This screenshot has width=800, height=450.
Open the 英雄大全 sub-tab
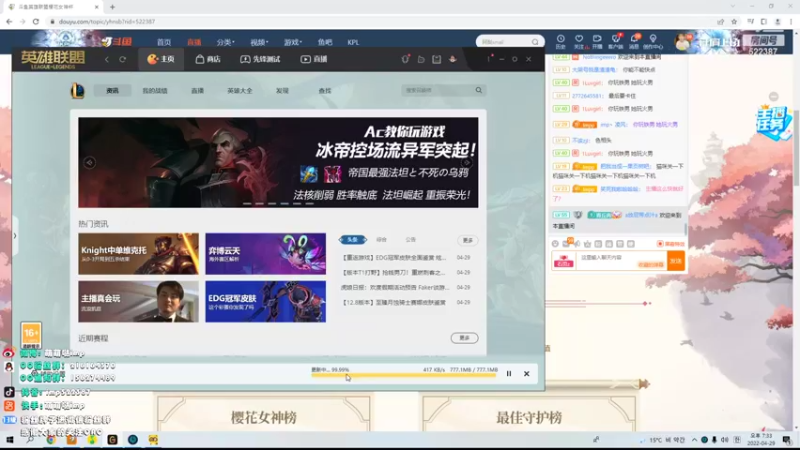coord(240,91)
